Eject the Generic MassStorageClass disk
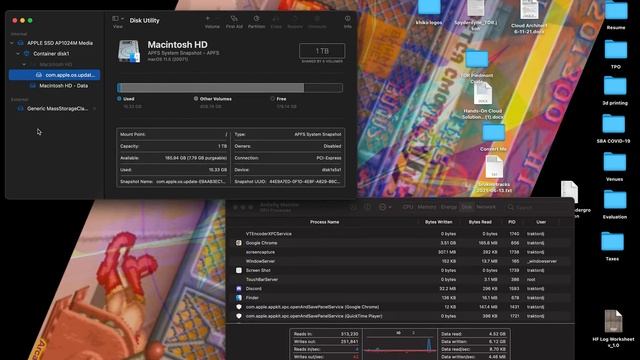The width and height of the screenshot is (640, 360). [95, 109]
